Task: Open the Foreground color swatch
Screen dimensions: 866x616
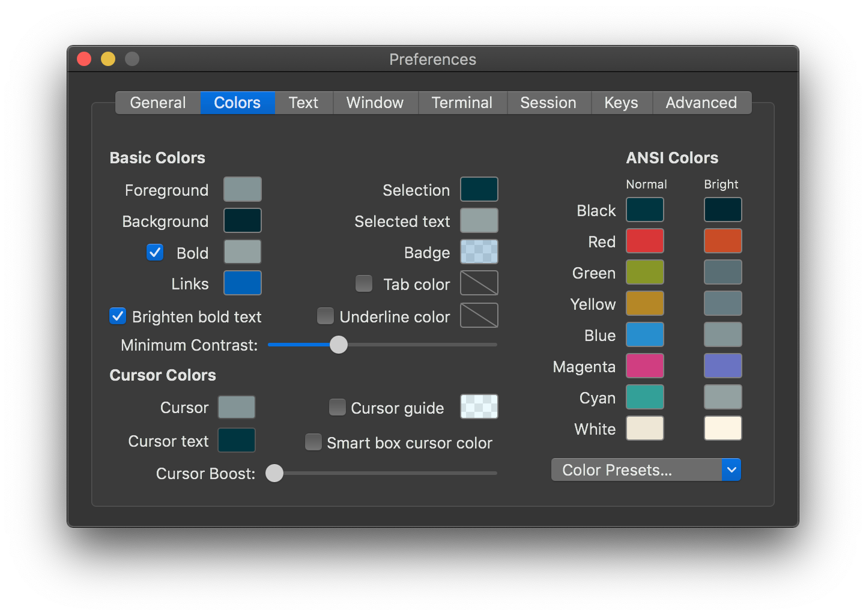Action: coord(242,189)
